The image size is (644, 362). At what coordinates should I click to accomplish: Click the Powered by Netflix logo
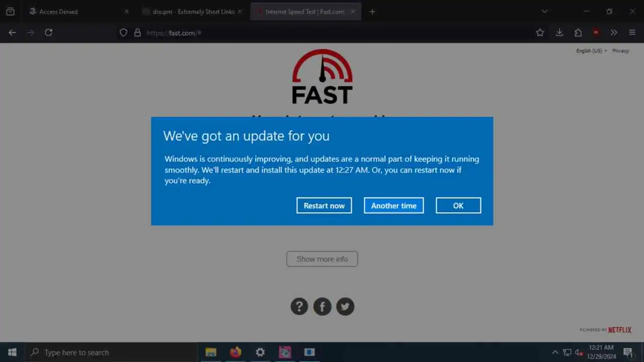click(x=606, y=330)
